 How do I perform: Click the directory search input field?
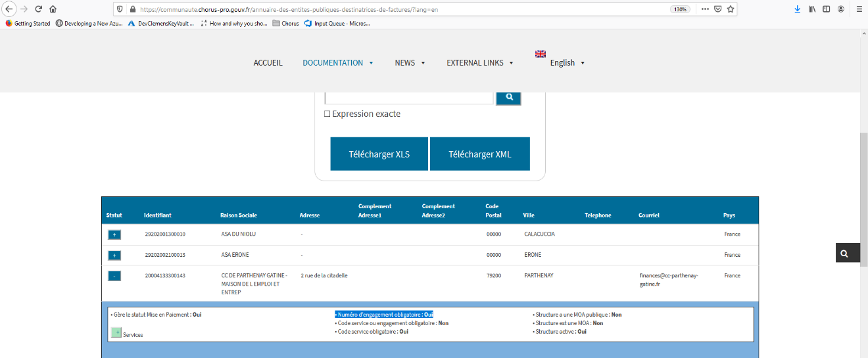point(408,97)
